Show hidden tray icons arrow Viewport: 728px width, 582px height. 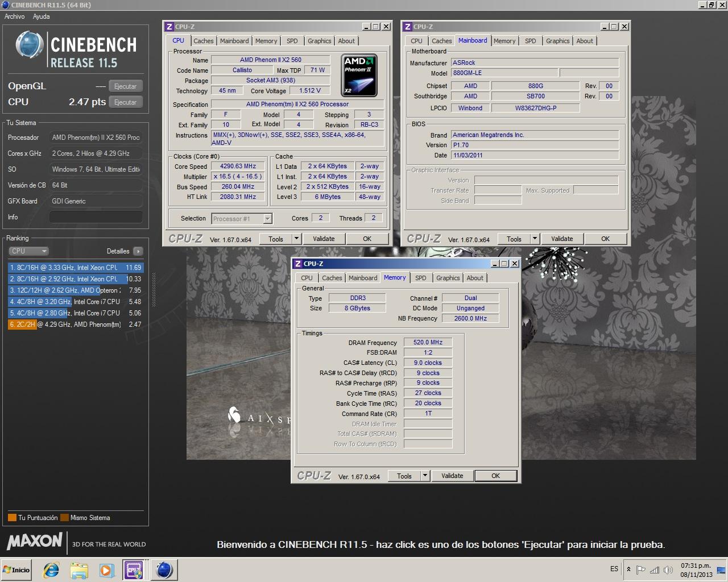click(628, 569)
